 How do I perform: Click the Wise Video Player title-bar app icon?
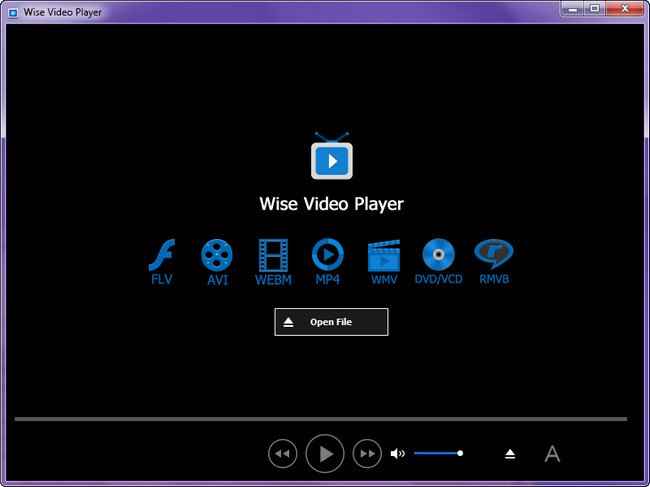pos(13,12)
